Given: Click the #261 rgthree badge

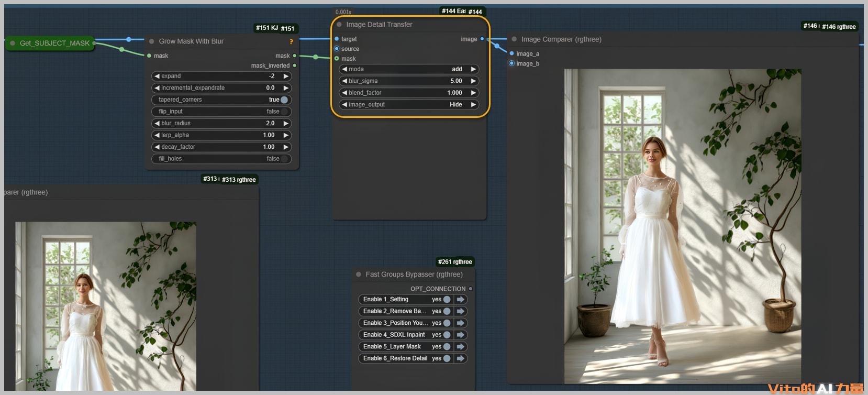Looking at the screenshot, I should (x=455, y=262).
